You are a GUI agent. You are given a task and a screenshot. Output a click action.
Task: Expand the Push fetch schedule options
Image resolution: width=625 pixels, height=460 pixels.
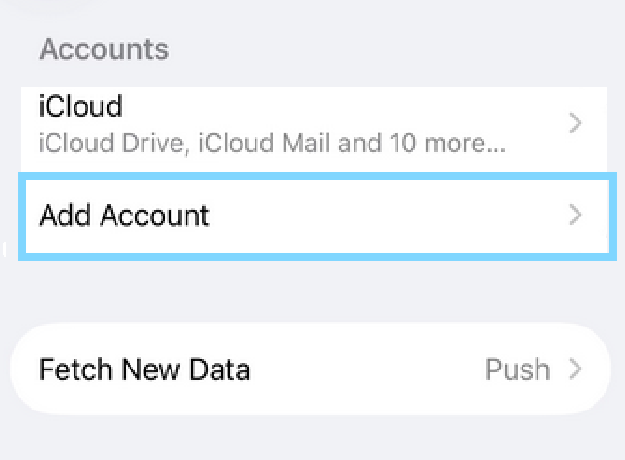[x=575, y=369]
